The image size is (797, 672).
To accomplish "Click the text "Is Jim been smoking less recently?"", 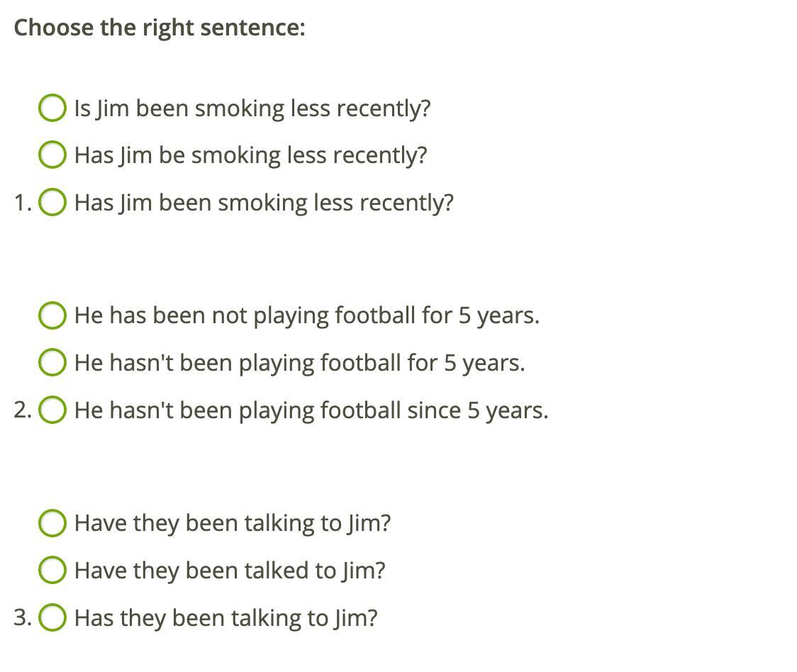I will pos(252,108).
